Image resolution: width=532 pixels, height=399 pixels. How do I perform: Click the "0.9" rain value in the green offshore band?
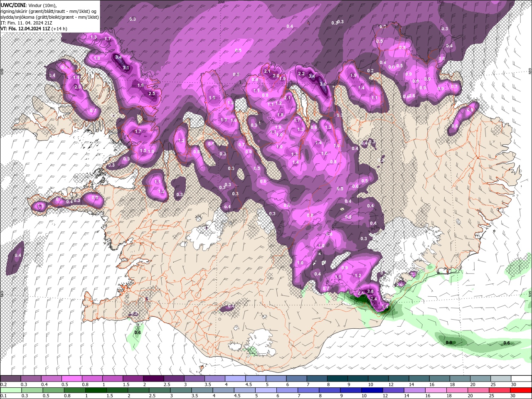[x=449, y=342]
